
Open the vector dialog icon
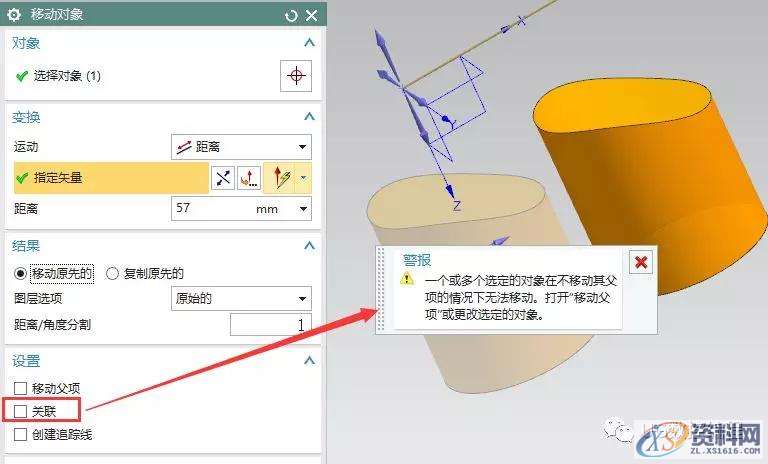click(249, 178)
